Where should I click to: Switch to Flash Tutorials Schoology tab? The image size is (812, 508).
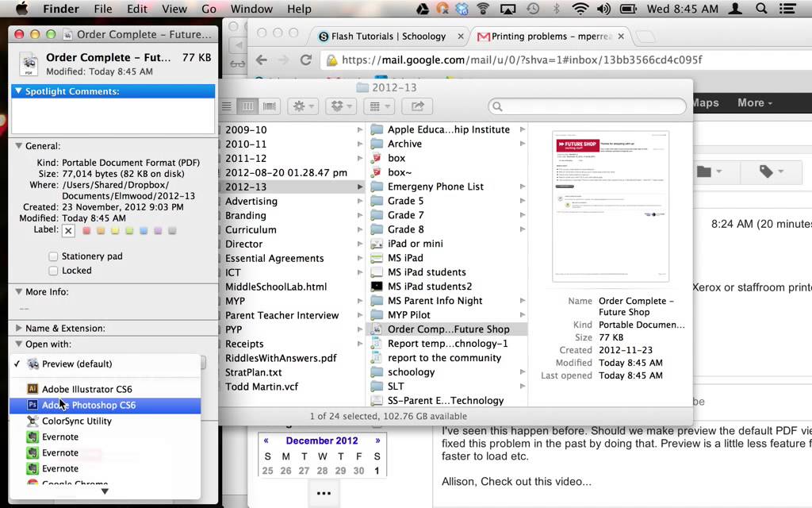tap(389, 37)
